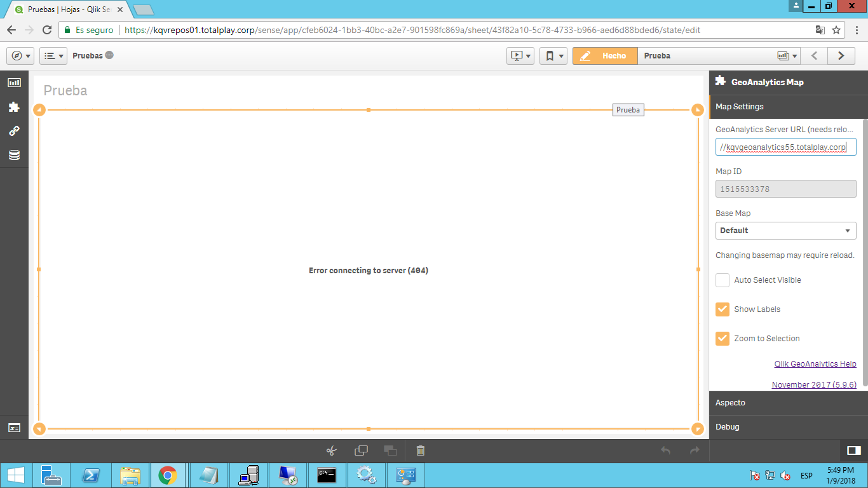Click the redo arrow
The width and height of the screenshot is (868, 488).
pos(695,451)
